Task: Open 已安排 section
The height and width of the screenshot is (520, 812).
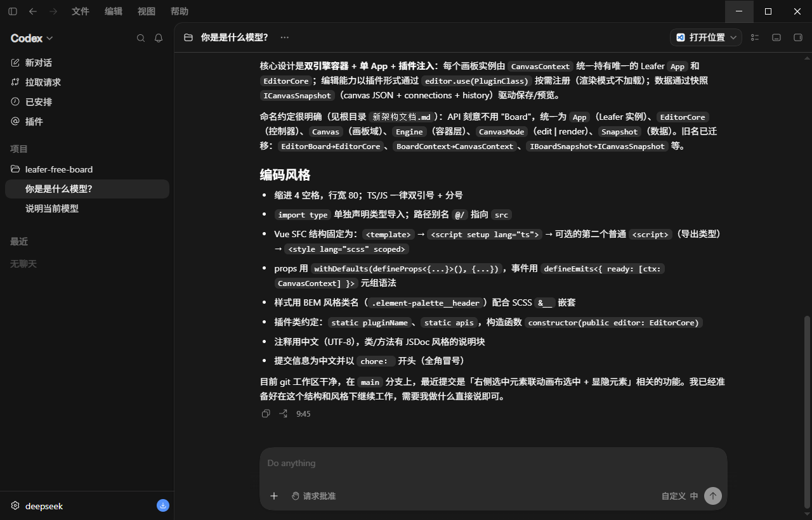Action: coord(87,102)
